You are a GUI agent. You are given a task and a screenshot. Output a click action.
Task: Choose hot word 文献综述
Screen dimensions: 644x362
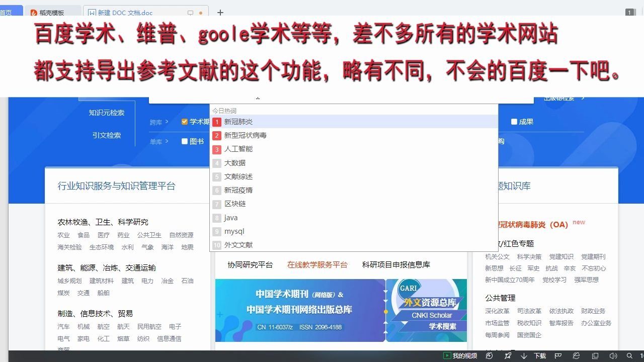[354, 176]
